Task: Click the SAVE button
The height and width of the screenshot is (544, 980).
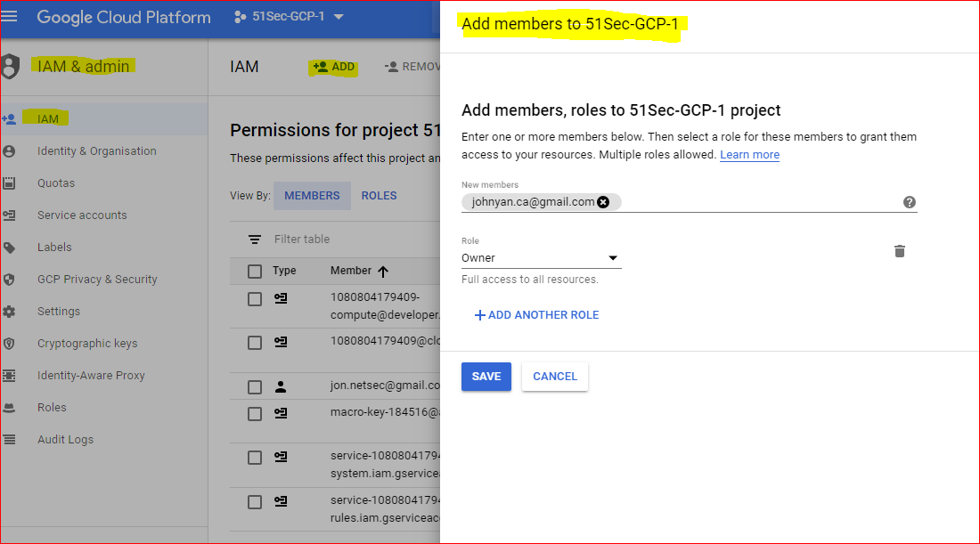Action: [486, 377]
